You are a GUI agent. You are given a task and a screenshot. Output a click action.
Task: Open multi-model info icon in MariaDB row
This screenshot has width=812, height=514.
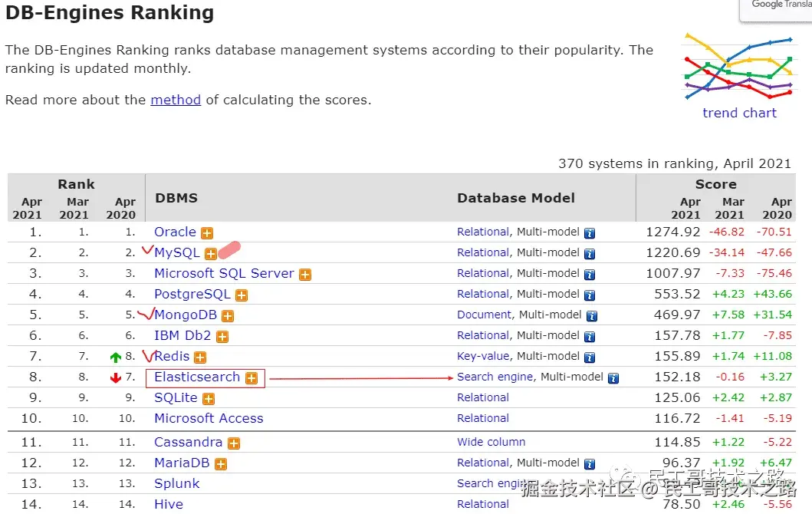tap(590, 464)
